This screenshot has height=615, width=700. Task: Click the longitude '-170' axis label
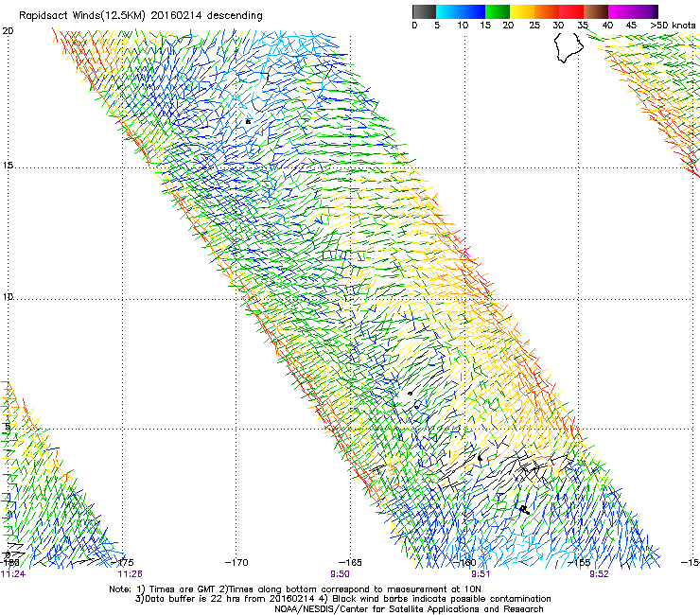pos(236,562)
